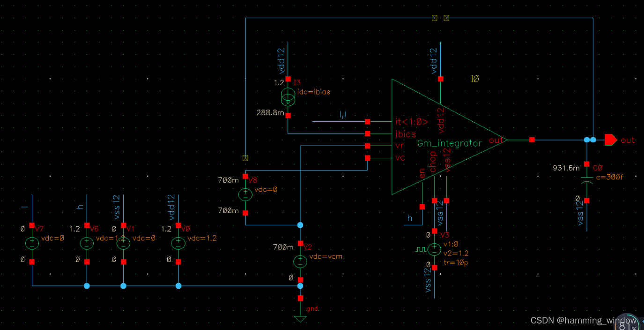Click the out label beside output pin
The height and width of the screenshot is (330, 644).
(628, 140)
